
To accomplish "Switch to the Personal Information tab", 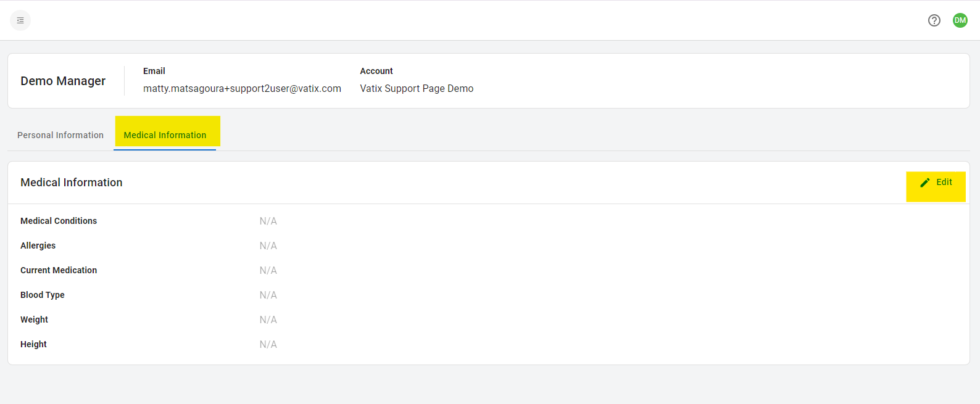I will [60, 135].
